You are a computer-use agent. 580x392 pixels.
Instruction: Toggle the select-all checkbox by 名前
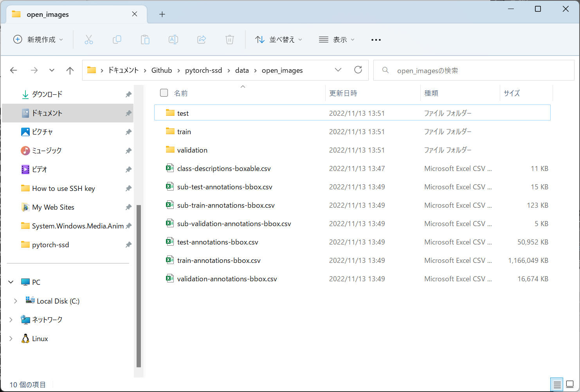(x=164, y=93)
